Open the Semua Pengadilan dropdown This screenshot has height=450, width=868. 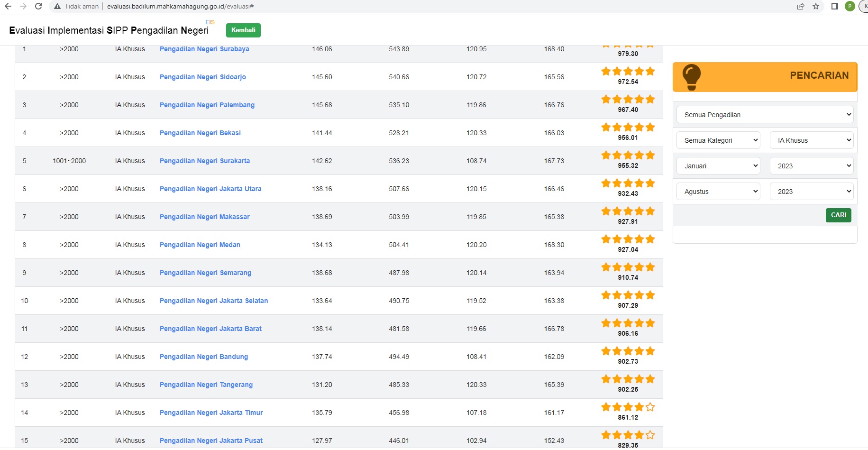pos(765,115)
